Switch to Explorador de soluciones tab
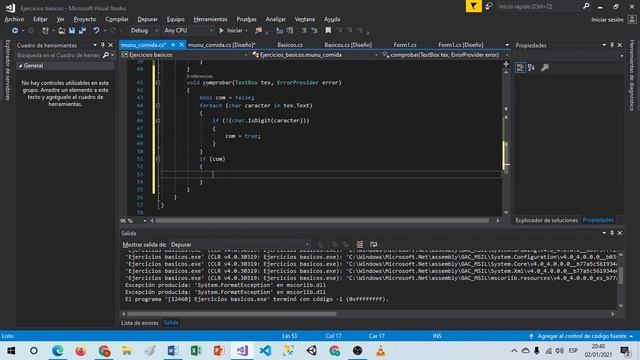 tap(547, 220)
